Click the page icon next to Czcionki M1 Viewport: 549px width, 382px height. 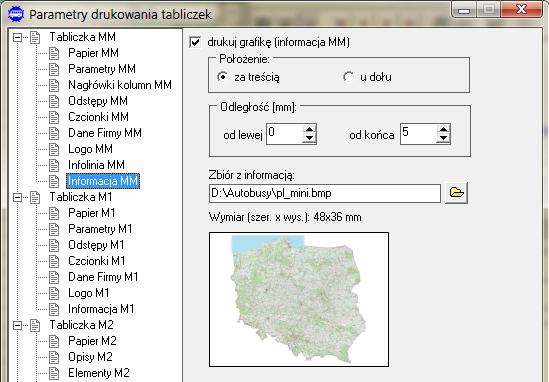pos(54,261)
